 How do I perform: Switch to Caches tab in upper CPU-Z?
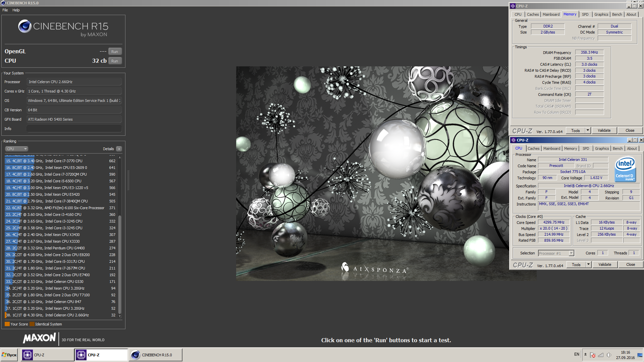pyautogui.click(x=533, y=14)
